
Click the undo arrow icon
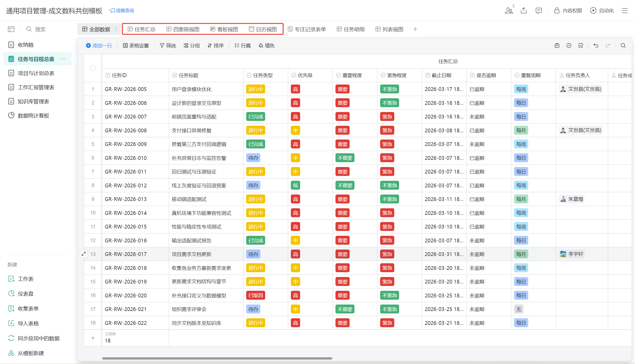[596, 46]
